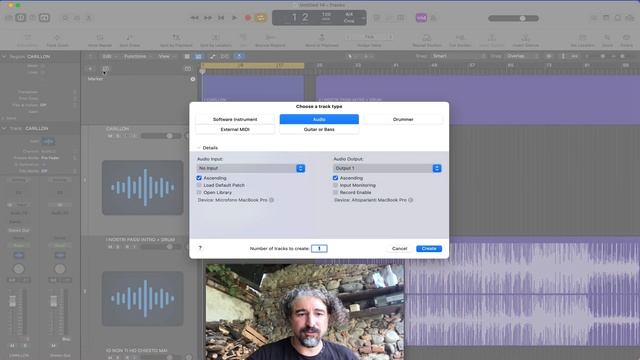Click the Split by Playhead toolbar button

point(176,40)
